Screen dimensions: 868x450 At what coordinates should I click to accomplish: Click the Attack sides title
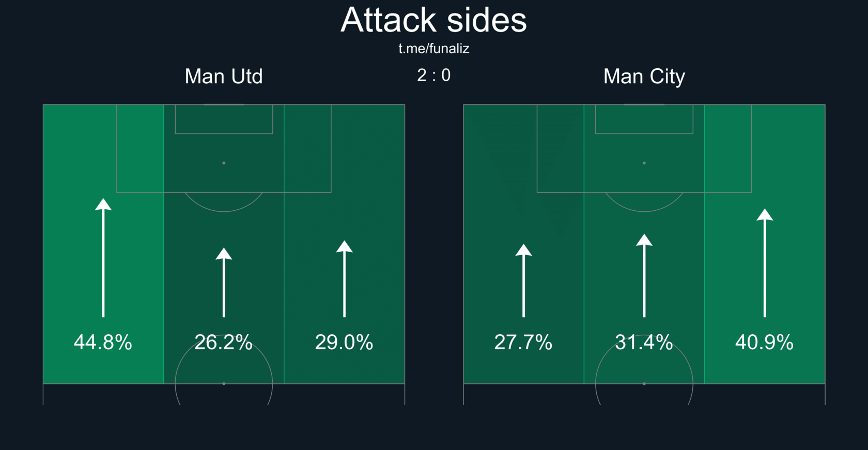(x=433, y=21)
